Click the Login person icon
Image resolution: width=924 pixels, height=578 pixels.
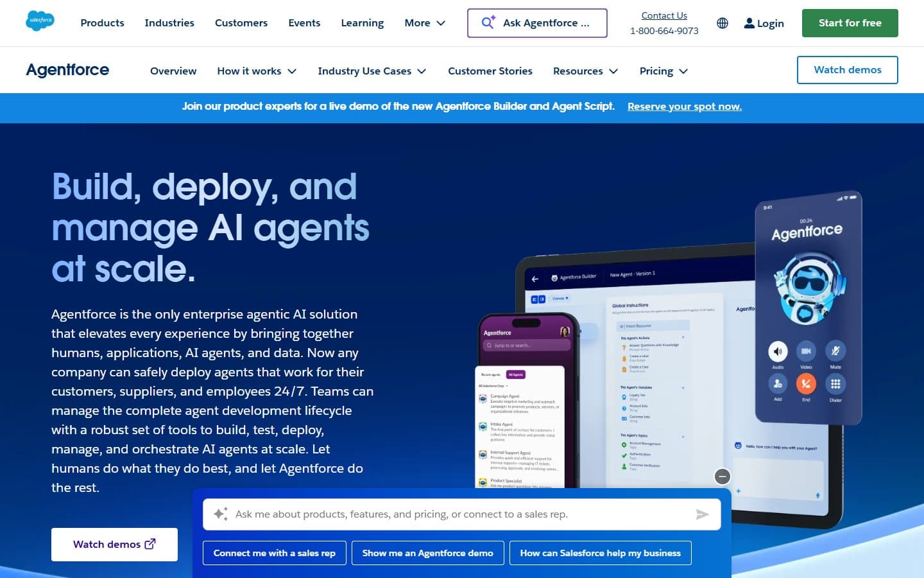[749, 23]
